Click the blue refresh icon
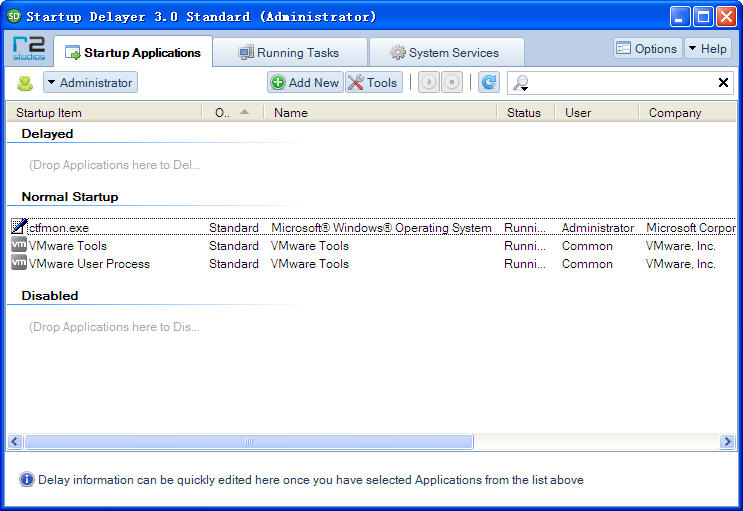The width and height of the screenshot is (743, 511). [x=489, y=82]
